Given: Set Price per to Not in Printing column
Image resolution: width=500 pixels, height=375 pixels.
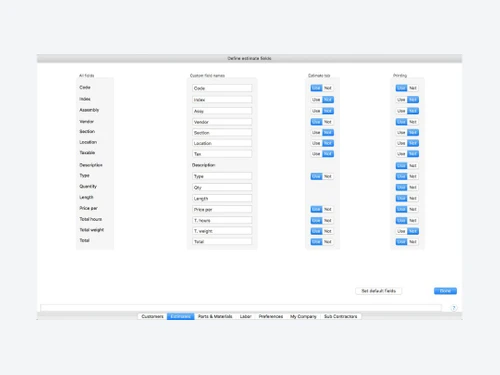Looking at the screenshot, I should point(413,209).
